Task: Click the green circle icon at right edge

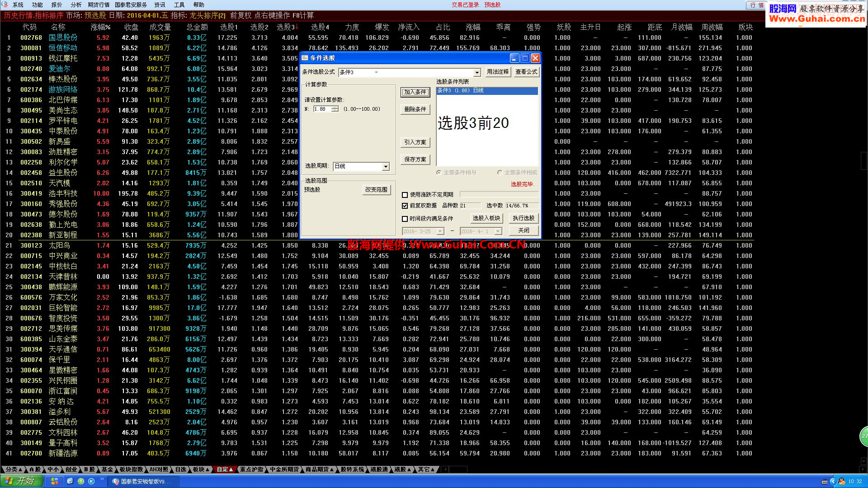Action: (x=864, y=436)
